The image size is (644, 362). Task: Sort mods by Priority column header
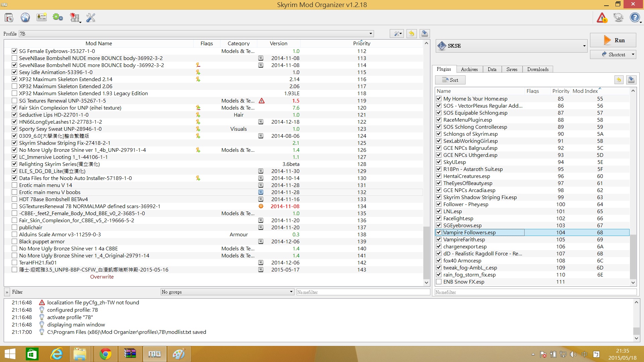(362, 43)
